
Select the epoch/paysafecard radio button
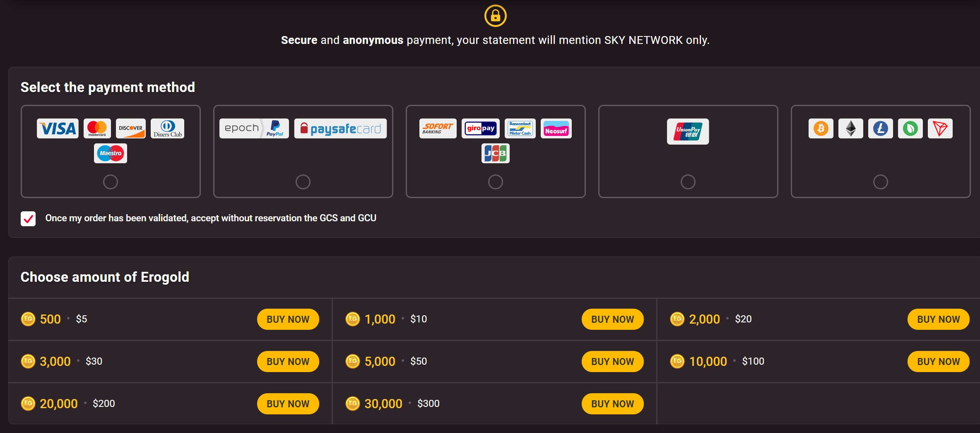(x=303, y=182)
